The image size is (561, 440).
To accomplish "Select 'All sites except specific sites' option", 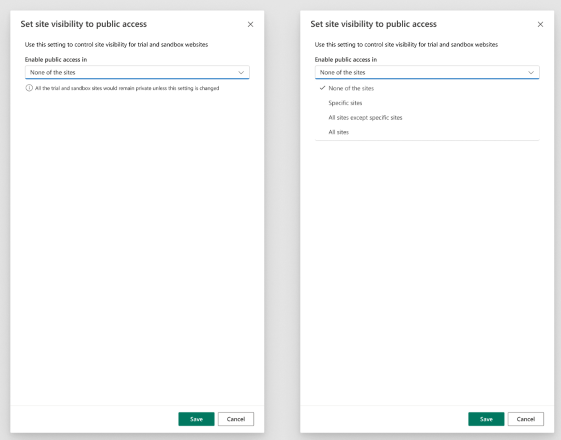I will (x=427, y=118).
